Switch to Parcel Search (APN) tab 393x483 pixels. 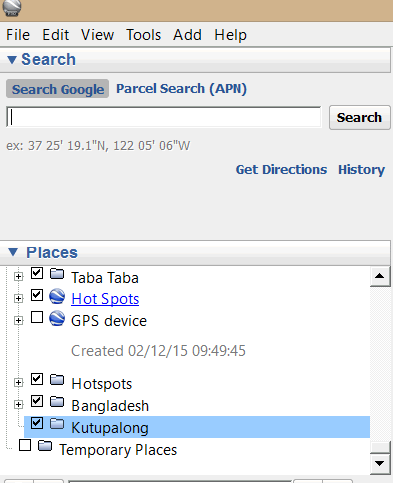[x=181, y=89]
